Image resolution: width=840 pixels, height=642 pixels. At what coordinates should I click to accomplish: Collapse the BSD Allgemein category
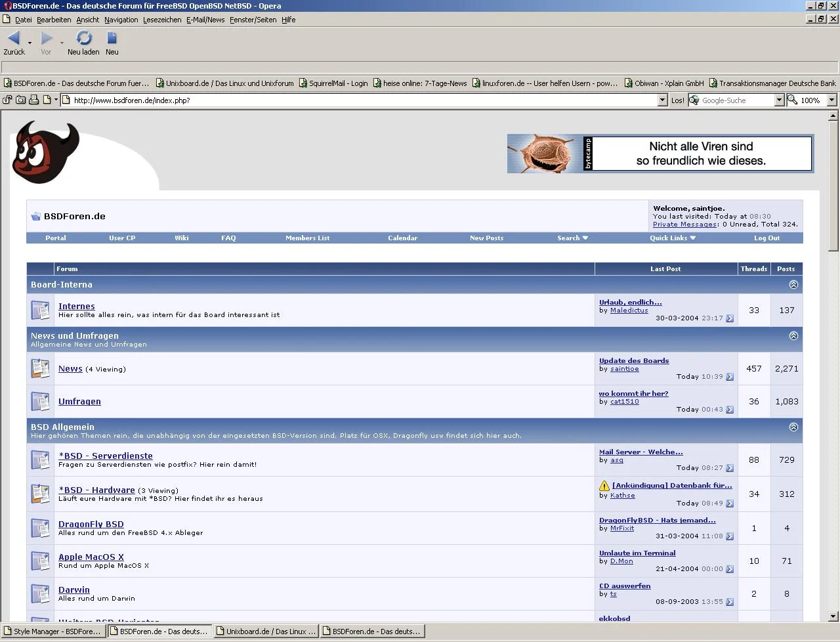click(x=793, y=427)
